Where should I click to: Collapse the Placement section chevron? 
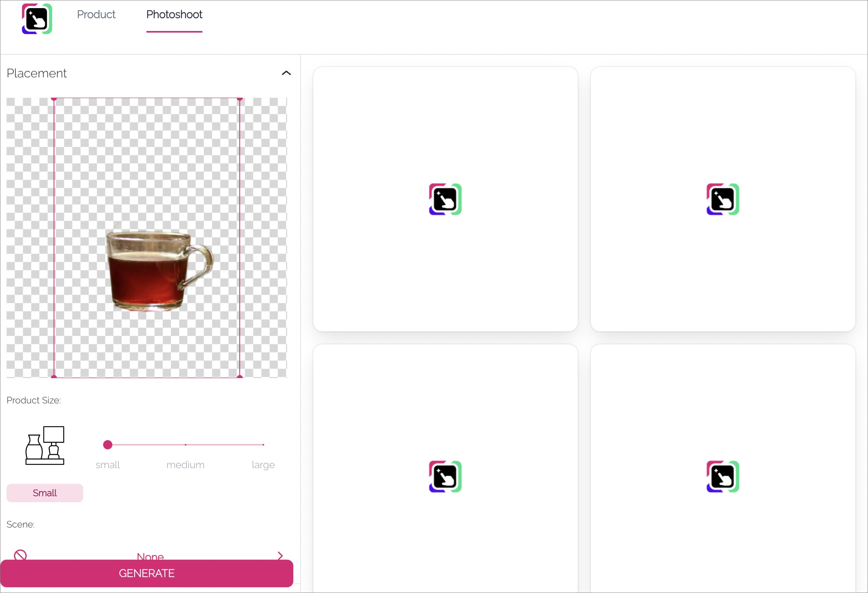coord(286,73)
